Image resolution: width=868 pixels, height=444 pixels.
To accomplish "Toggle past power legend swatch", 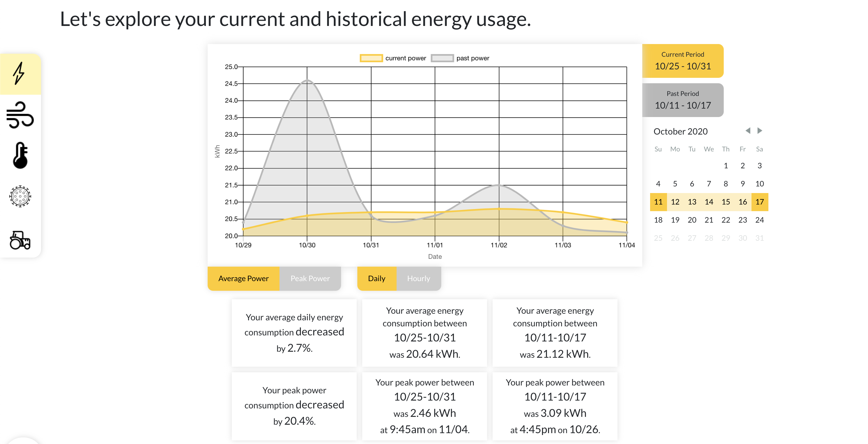I will tap(442, 58).
